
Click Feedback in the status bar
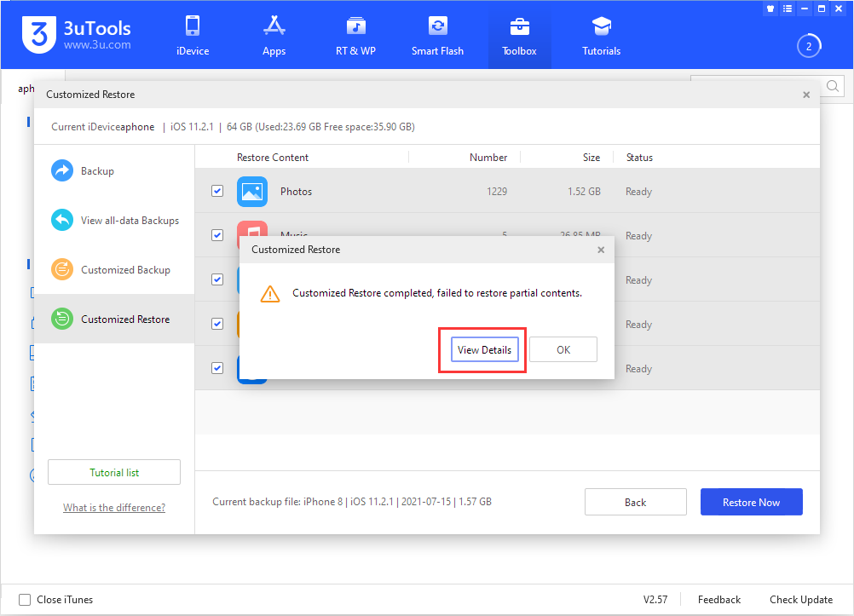(x=718, y=600)
